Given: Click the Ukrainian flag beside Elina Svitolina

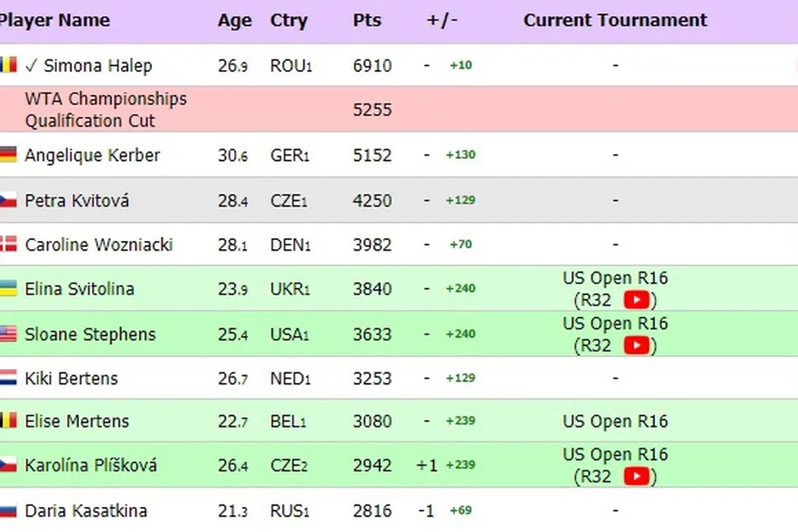Looking at the screenshot, I should pos(8,289).
